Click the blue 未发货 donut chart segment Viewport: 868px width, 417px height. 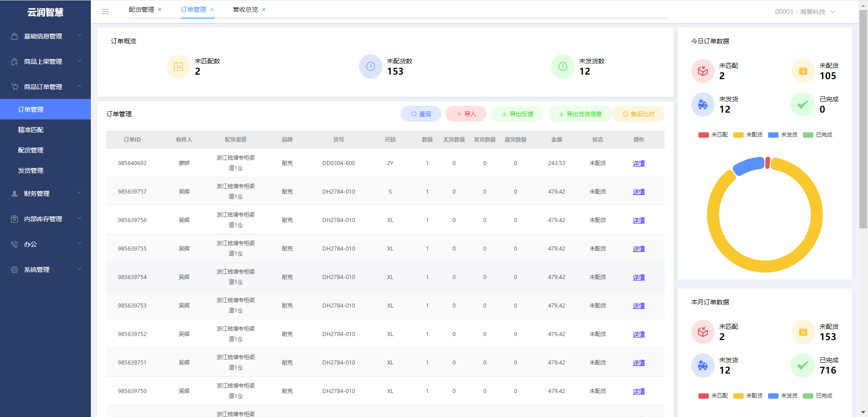748,166
